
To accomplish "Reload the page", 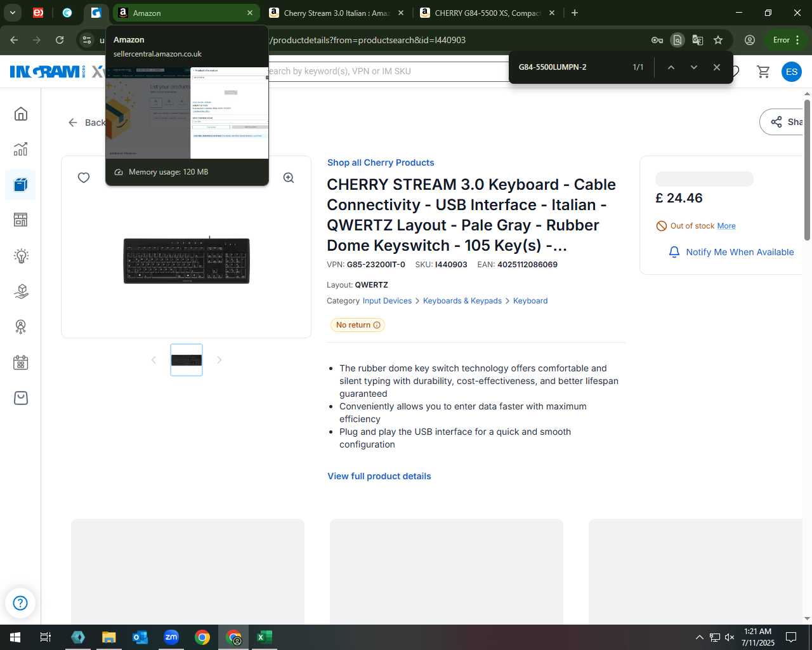I will pyautogui.click(x=60, y=40).
